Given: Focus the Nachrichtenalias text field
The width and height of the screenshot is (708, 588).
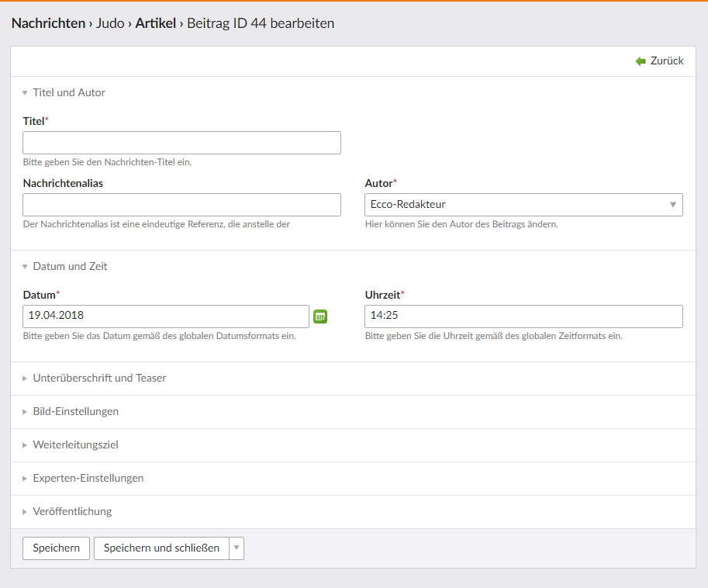Looking at the screenshot, I should click(181, 205).
